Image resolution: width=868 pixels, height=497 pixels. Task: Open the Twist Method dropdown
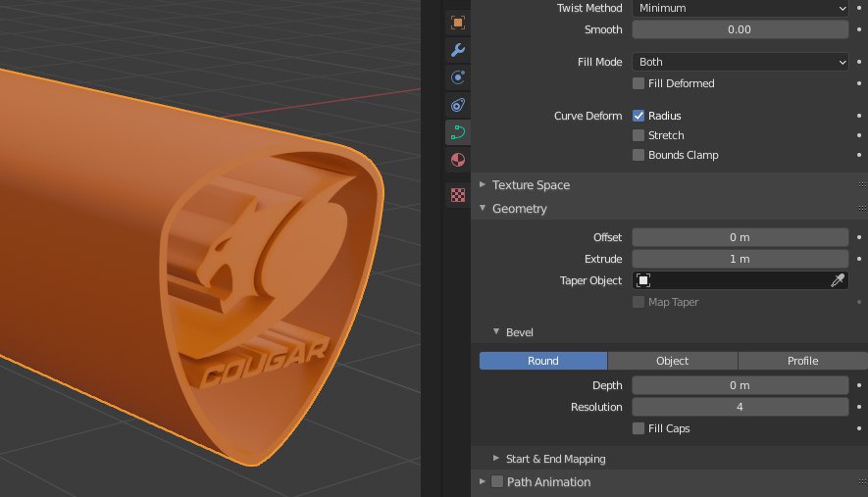[740, 8]
